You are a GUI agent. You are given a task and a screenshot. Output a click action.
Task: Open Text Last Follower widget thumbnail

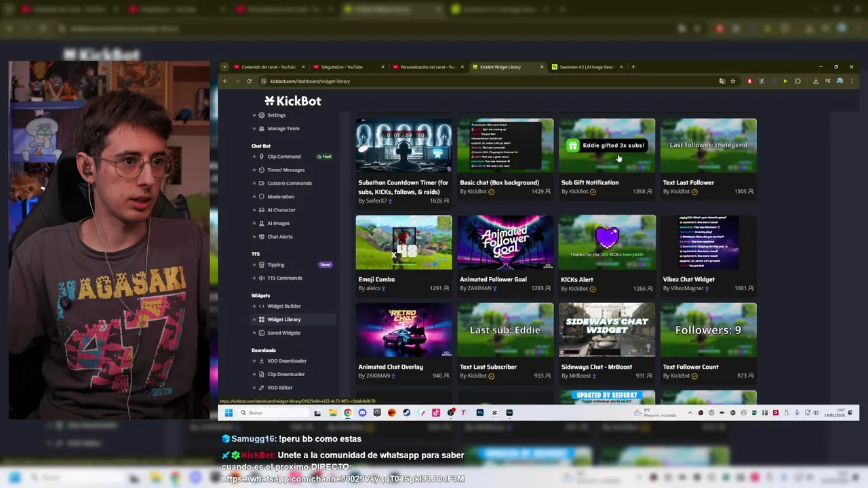click(709, 146)
